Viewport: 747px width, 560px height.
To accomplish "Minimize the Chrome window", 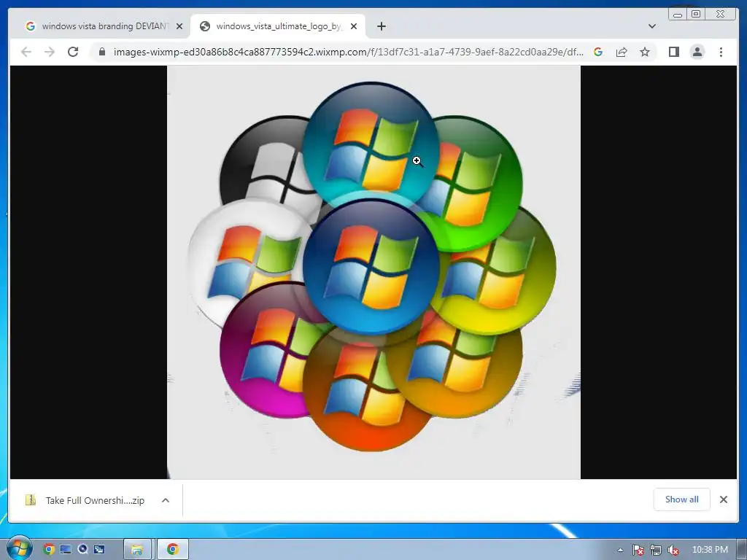I will (x=678, y=15).
